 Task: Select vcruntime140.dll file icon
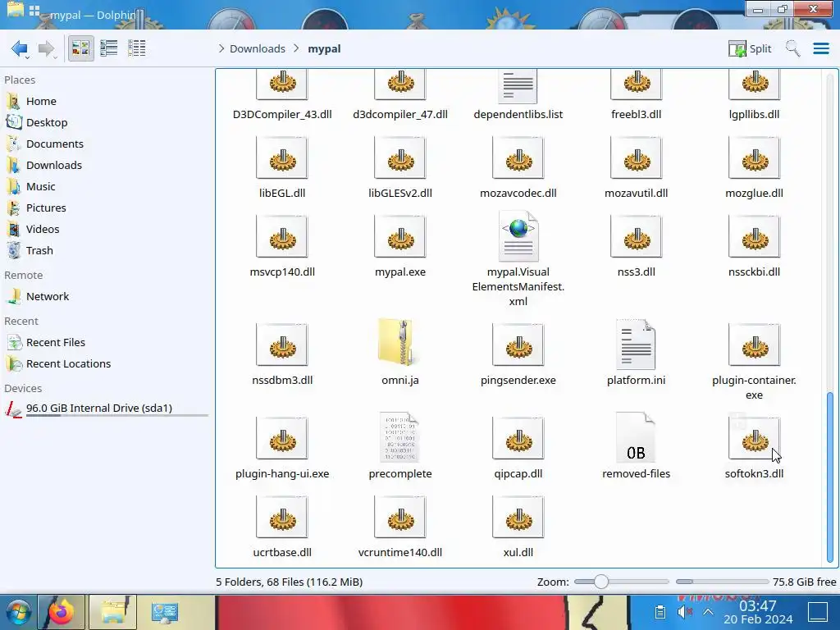[x=400, y=517]
